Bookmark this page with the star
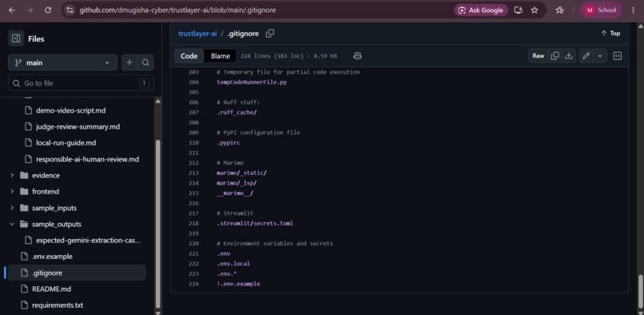 [535, 10]
